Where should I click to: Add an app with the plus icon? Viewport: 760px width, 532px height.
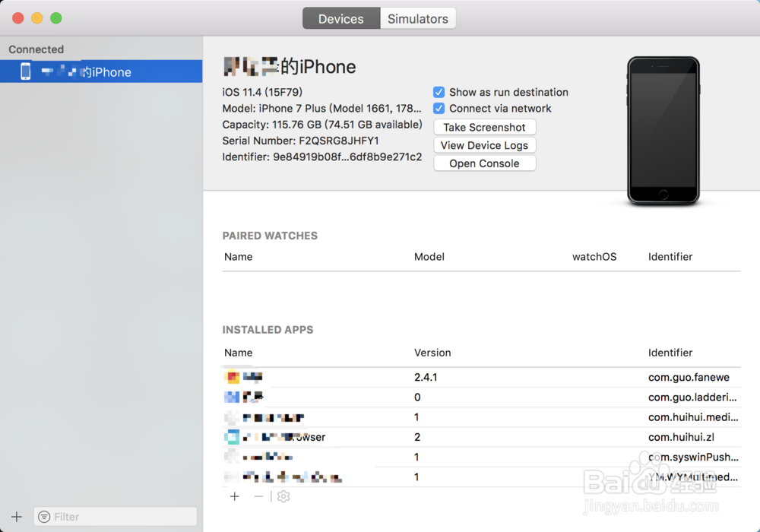point(235,496)
